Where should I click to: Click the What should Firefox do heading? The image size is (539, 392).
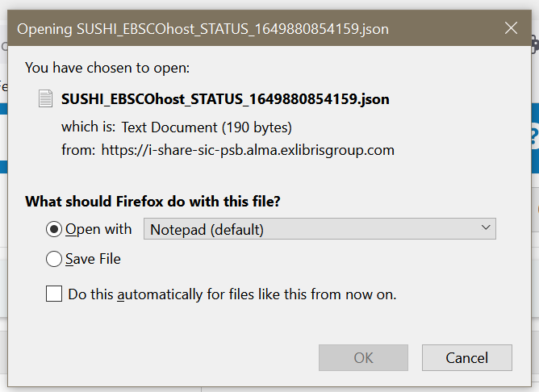click(x=153, y=202)
